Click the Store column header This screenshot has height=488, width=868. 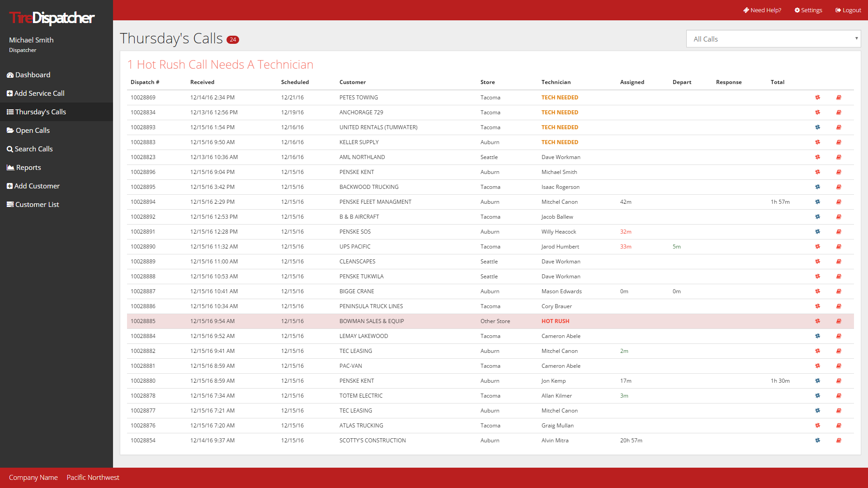point(487,82)
